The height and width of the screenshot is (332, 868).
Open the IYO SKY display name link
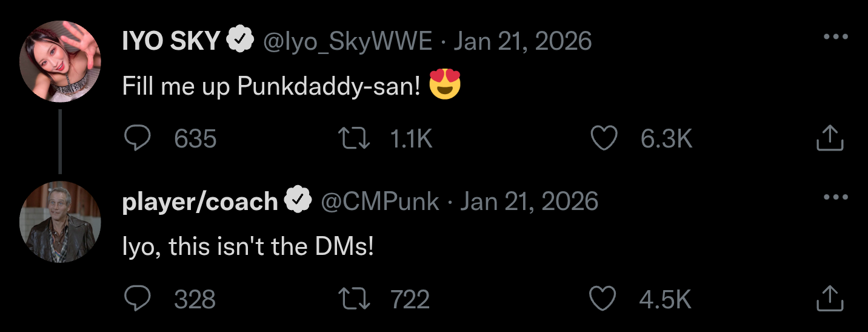(x=171, y=41)
